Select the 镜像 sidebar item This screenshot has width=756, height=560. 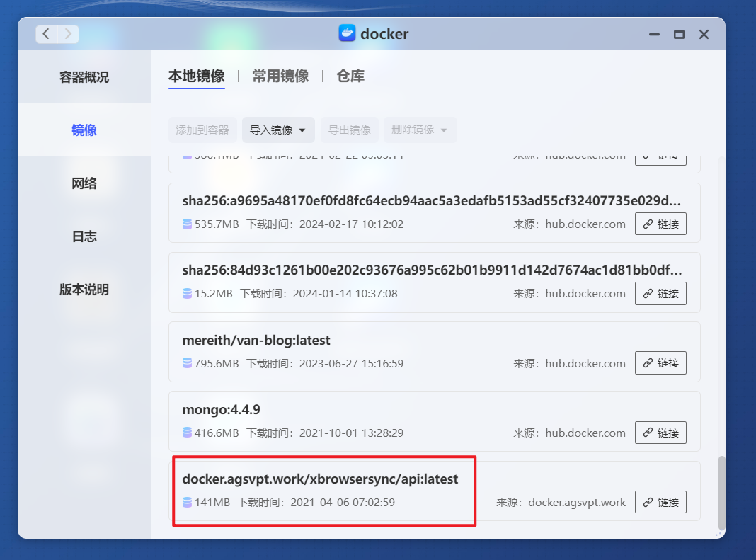pyautogui.click(x=84, y=130)
